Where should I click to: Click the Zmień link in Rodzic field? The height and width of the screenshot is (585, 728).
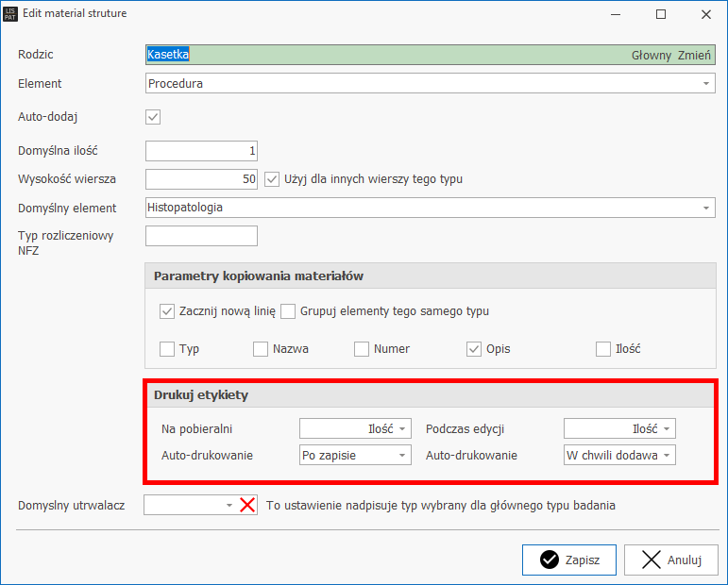(694, 56)
